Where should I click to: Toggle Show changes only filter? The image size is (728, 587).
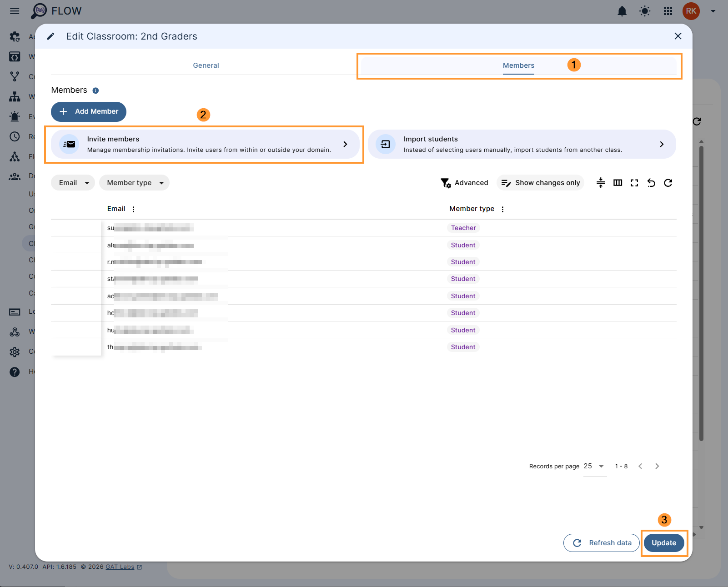[x=541, y=183]
